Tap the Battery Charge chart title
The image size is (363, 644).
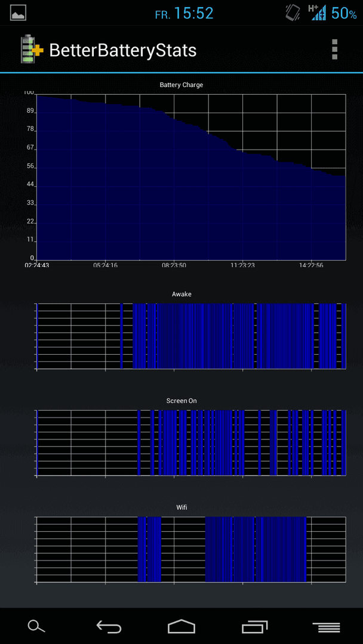[181, 85]
